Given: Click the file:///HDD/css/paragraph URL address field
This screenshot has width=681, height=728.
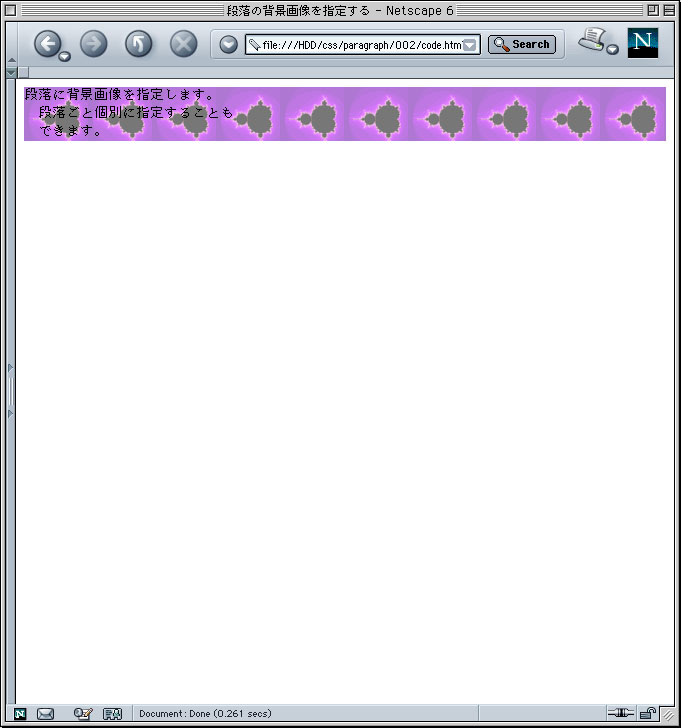Looking at the screenshot, I should pyautogui.click(x=362, y=45).
